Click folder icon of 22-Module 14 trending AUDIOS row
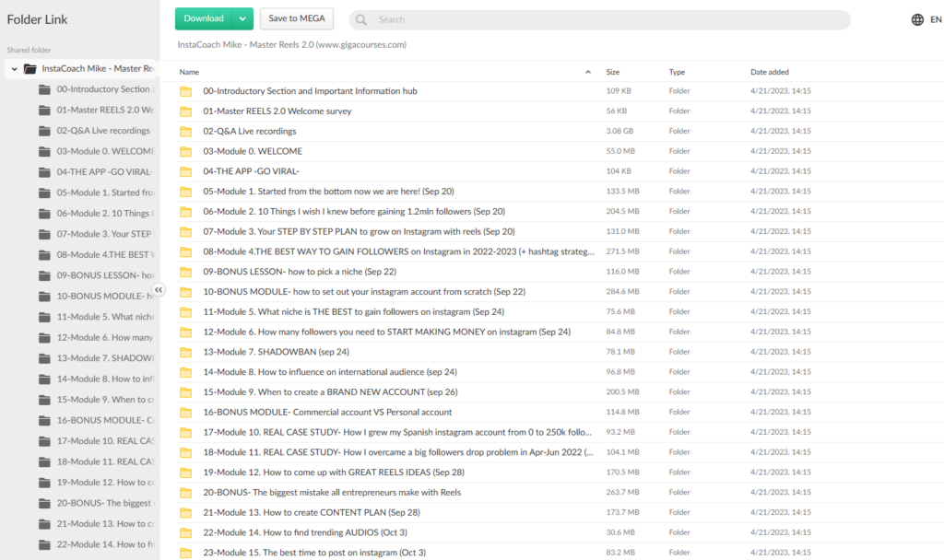This screenshot has height=560, width=944. 185,532
